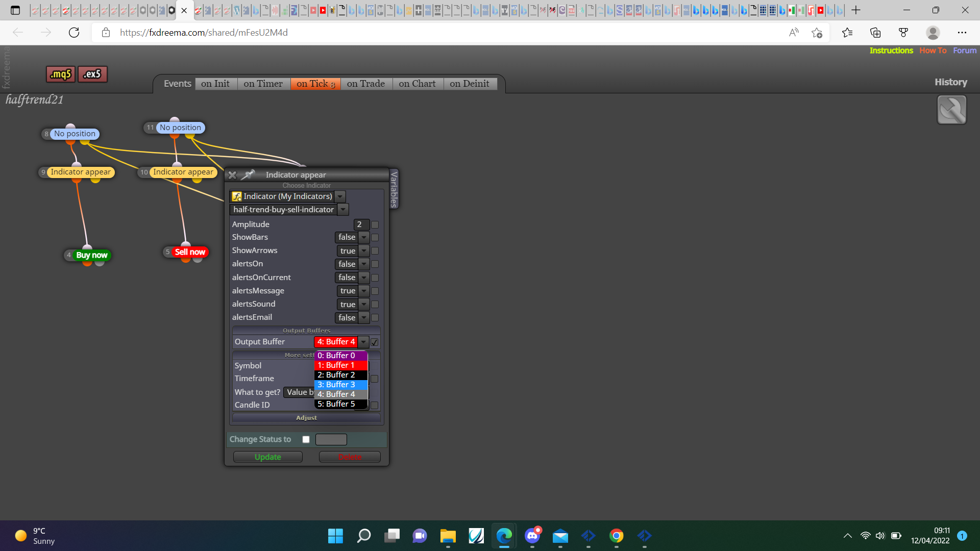Close the Indicator appear dialog

tap(232, 175)
